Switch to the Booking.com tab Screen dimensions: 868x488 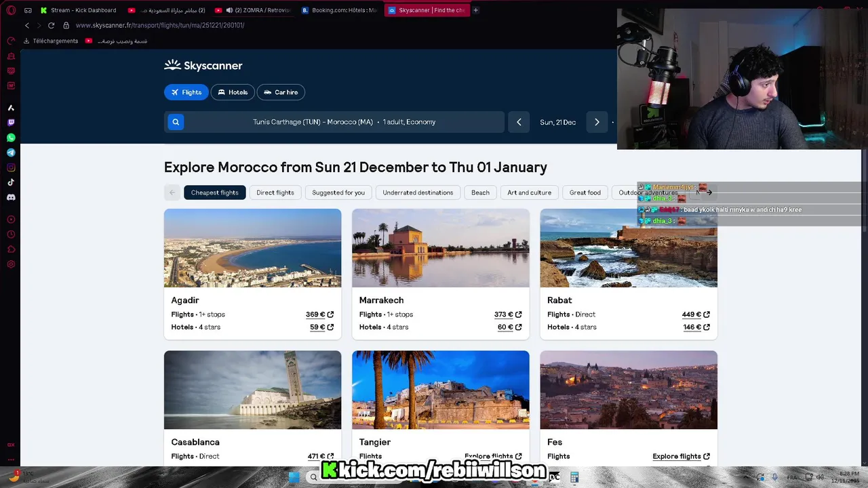point(339,10)
